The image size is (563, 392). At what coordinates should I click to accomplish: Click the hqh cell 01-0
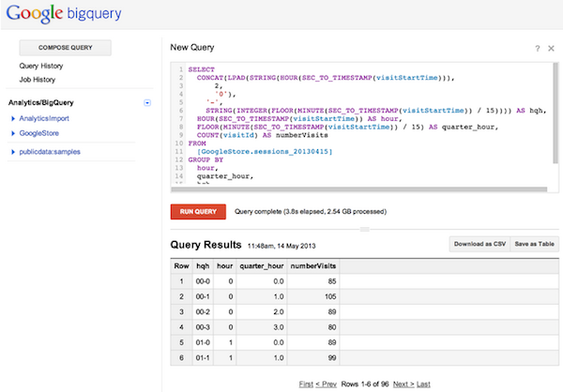(x=203, y=343)
